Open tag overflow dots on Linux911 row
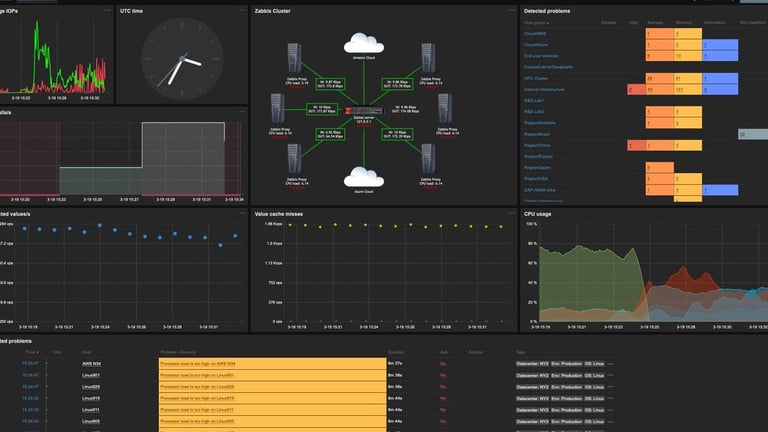 tap(610, 410)
